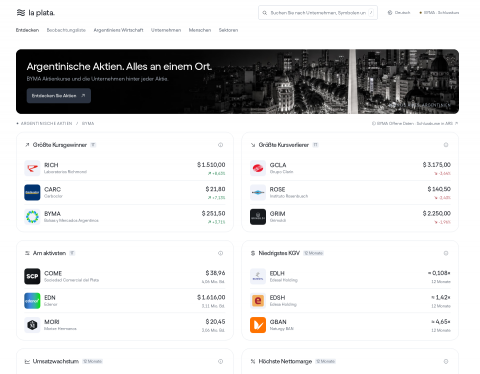Image resolution: width=480 pixels, height=374 pixels.
Task: Open the ROSE Instituto Rosenbusch logo
Action: 258,192
